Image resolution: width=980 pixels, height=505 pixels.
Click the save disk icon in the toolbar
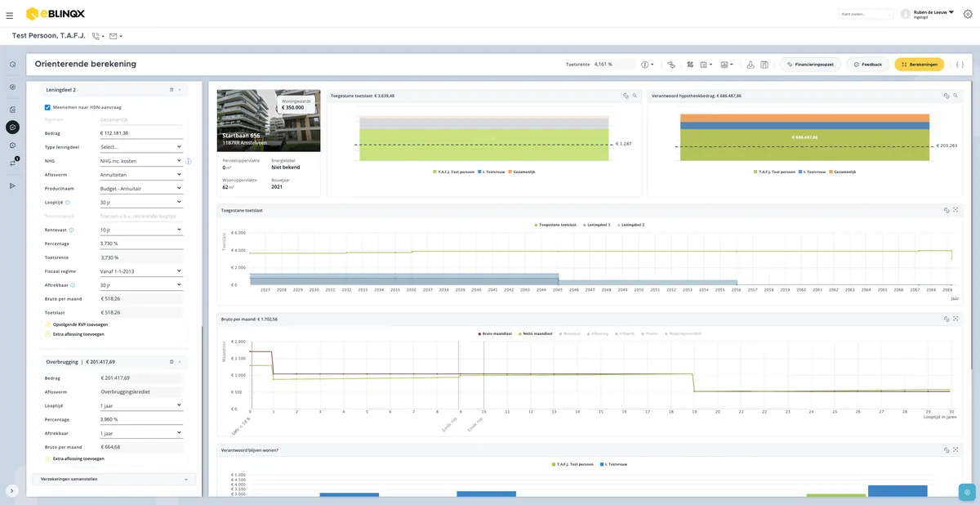pos(764,64)
